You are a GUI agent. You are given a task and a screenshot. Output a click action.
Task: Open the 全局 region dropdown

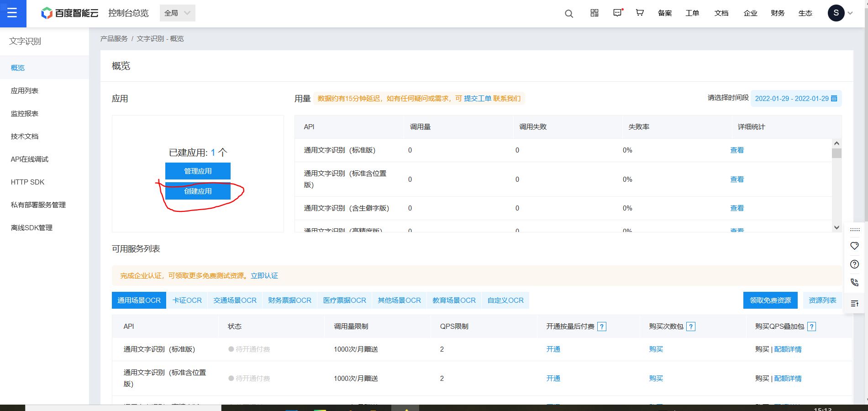(x=178, y=13)
